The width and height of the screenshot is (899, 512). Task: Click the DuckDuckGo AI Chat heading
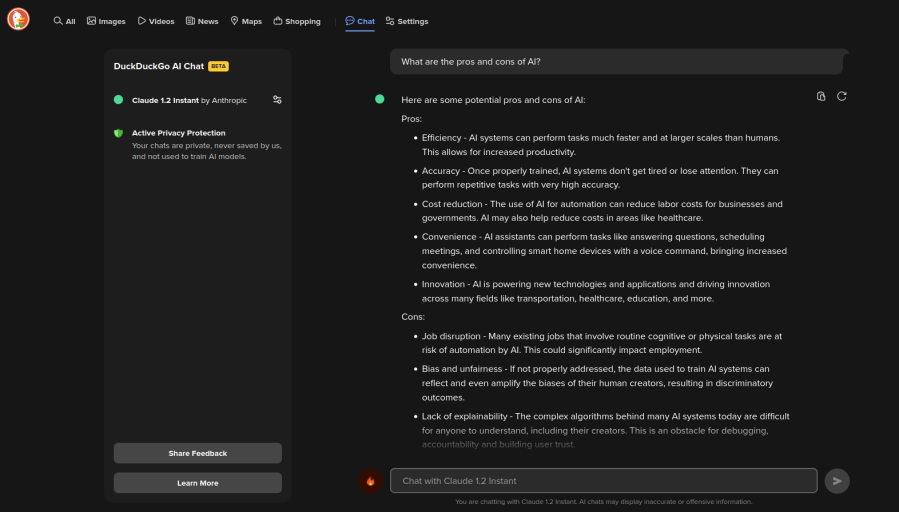point(159,66)
